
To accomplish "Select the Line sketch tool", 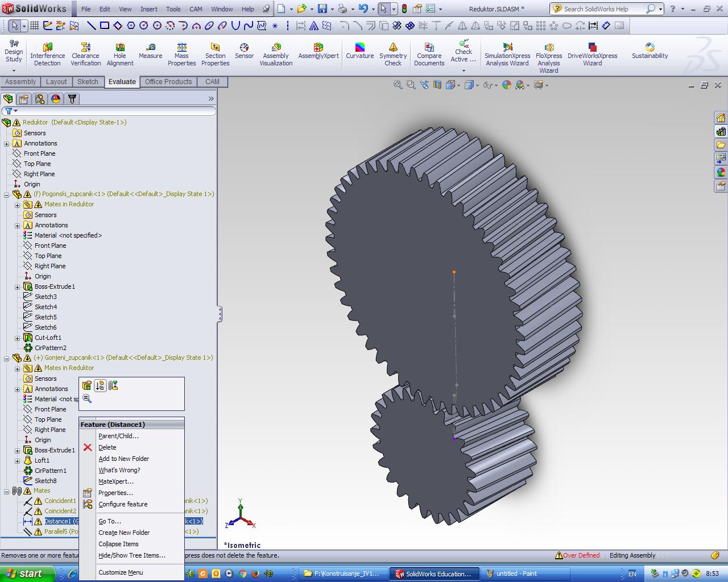I will click(x=91, y=26).
